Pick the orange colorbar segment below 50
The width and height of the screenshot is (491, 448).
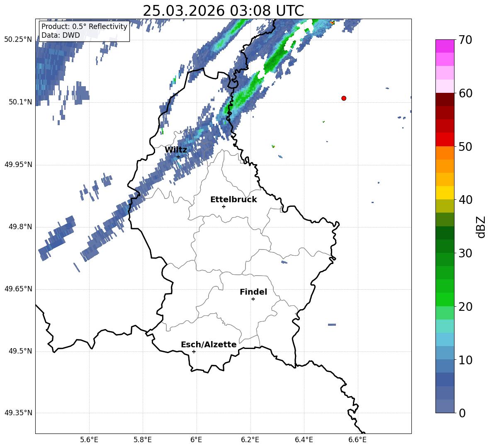[x=445, y=153]
